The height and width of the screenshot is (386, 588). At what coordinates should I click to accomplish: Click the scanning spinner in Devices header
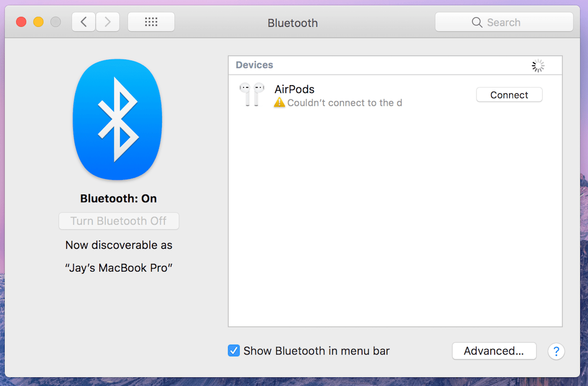tap(538, 66)
